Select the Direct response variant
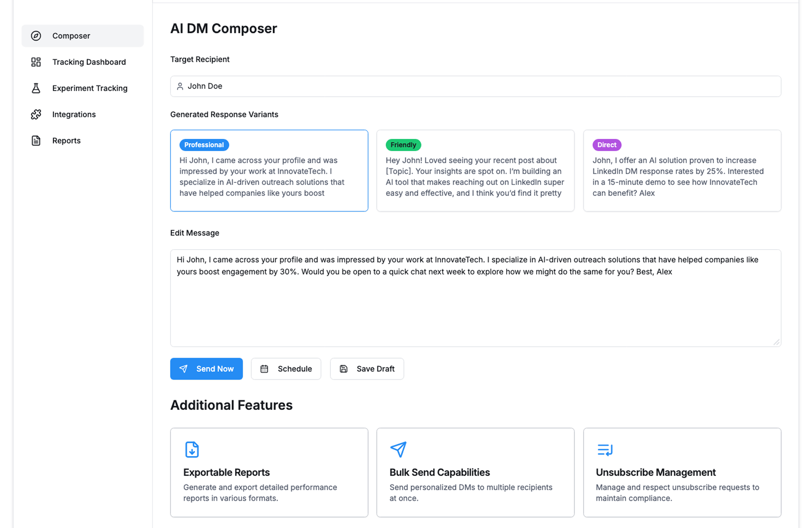Screen dimensions: 812x528 pyautogui.click(x=682, y=170)
